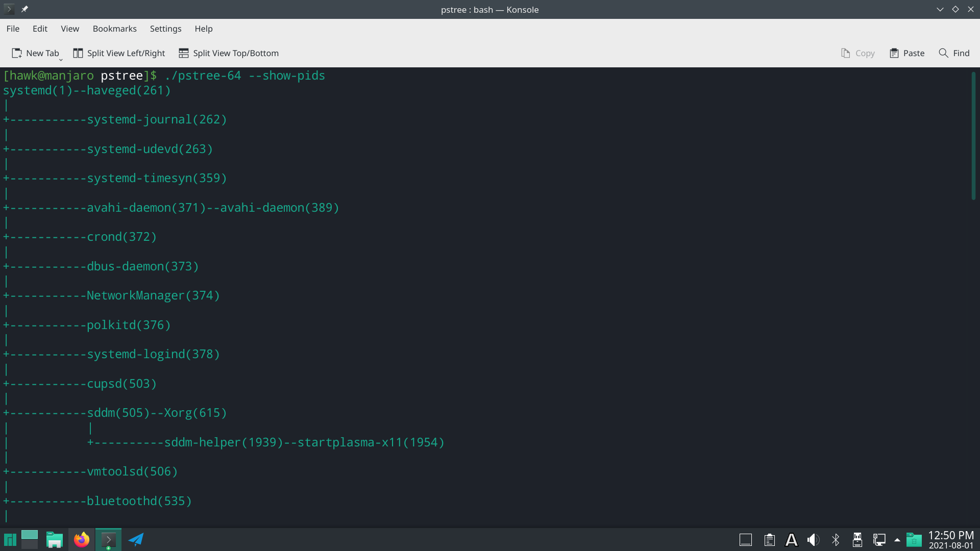The height and width of the screenshot is (551, 980).
Task: Click the terminal vertical scrollbar
Action: [973, 135]
